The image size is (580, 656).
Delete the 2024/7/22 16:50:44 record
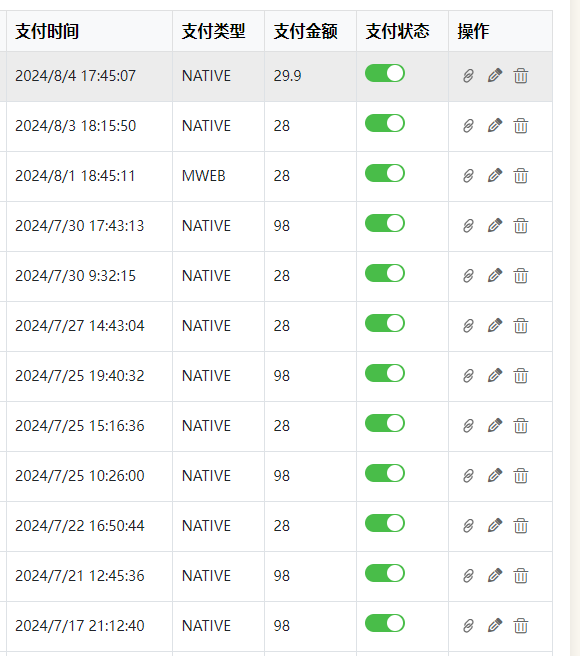click(521, 525)
